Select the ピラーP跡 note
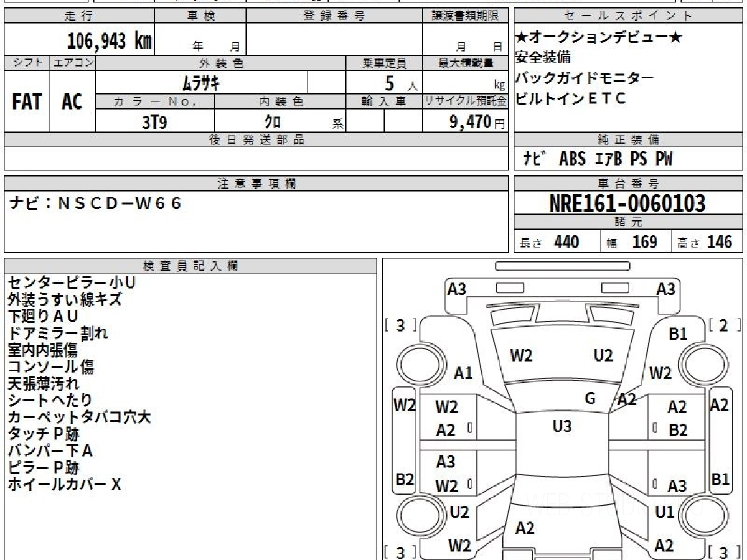The width and height of the screenshot is (747, 560). click(44, 467)
